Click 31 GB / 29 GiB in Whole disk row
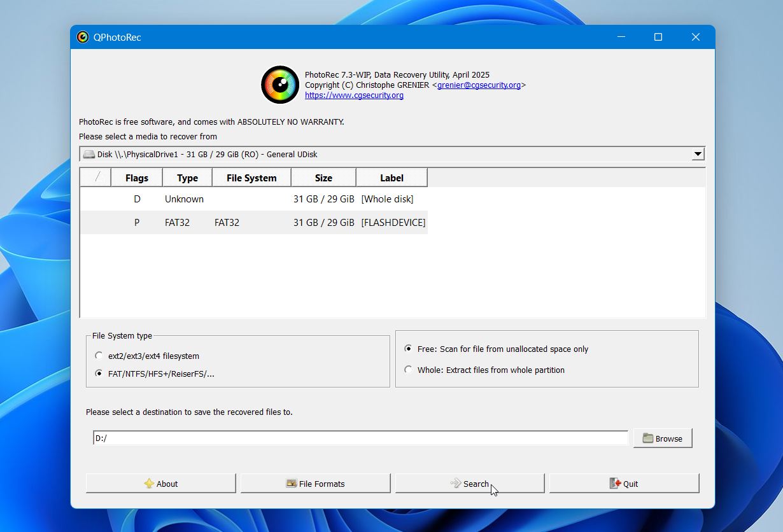The width and height of the screenshot is (783, 532). pyautogui.click(x=324, y=199)
